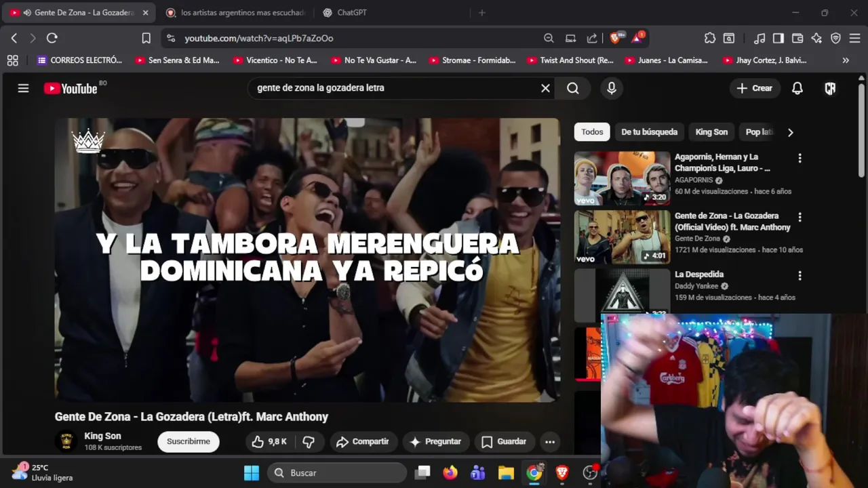Open the extensions puzzle icon

coord(710,39)
